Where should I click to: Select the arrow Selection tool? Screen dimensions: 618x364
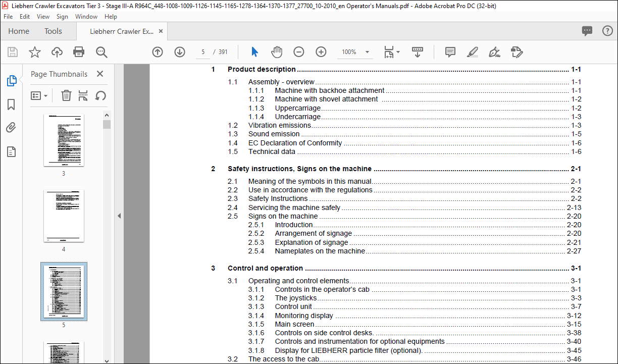(254, 52)
